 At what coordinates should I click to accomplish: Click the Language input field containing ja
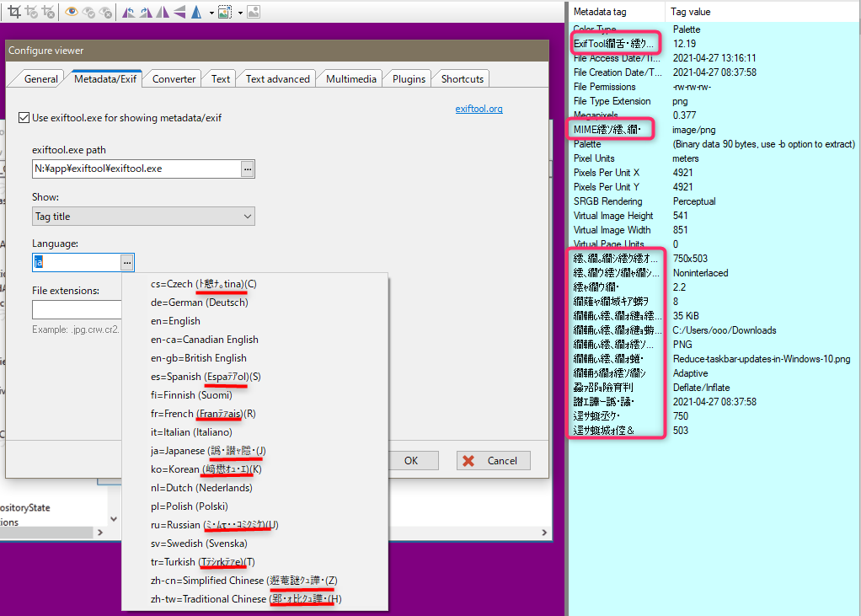point(77,262)
